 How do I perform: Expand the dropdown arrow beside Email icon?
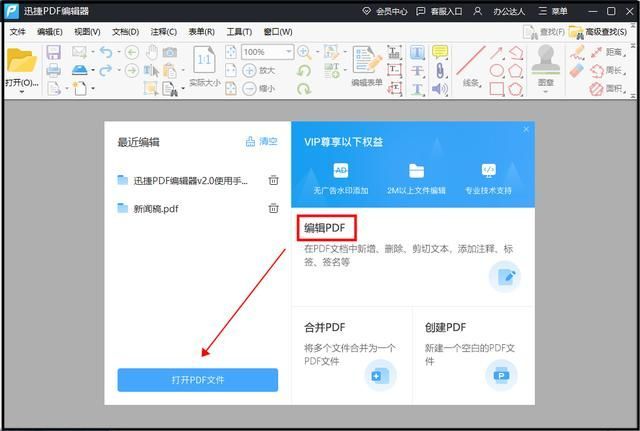pos(93,52)
